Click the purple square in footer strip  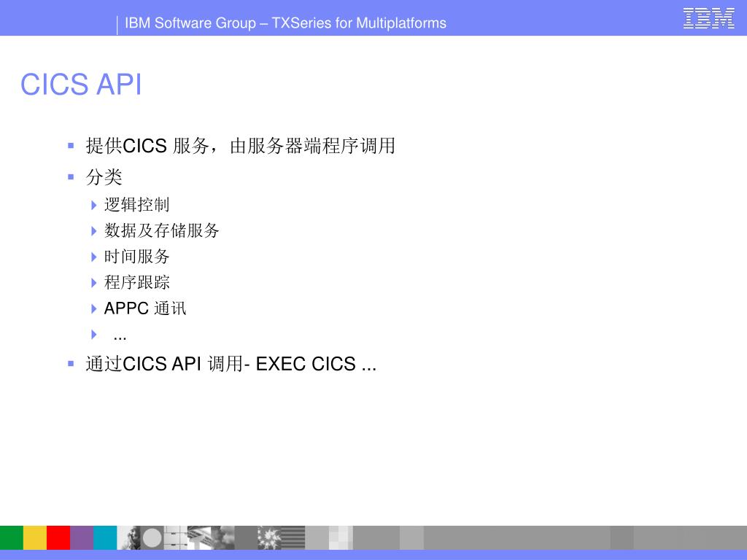coord(82,537)
